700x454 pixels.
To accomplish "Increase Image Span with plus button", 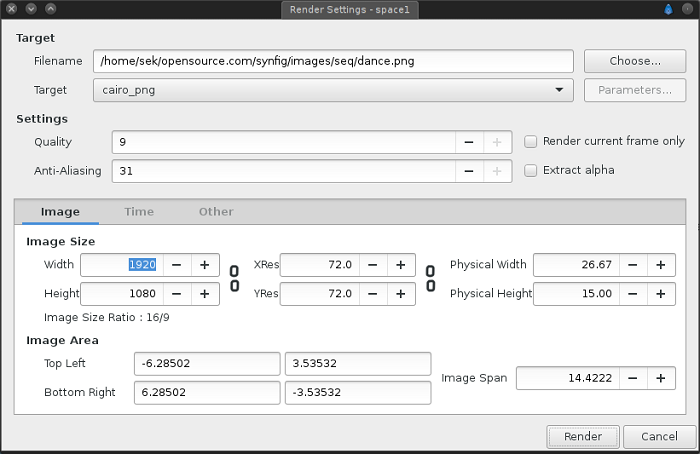I will pos(660,378).
